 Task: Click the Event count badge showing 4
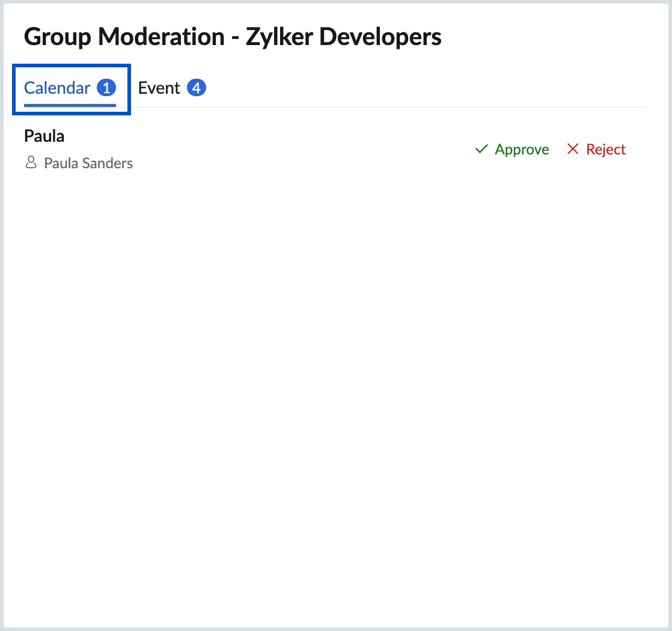(197, 88)
